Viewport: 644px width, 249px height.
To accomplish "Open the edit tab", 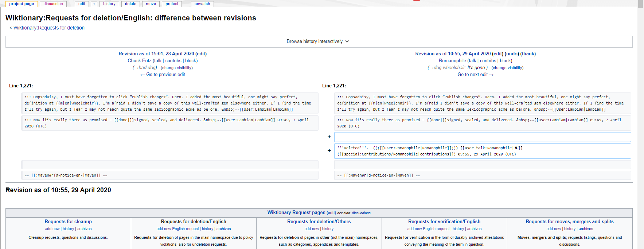I will (82, 4).
